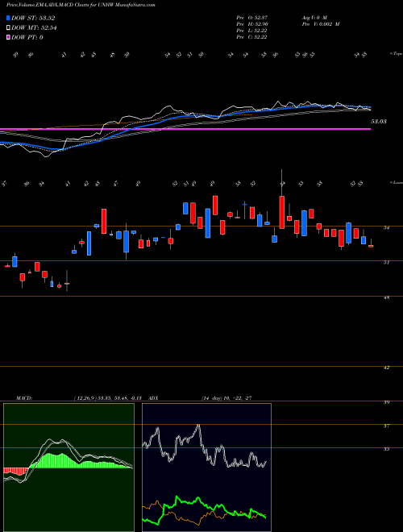Click the '<Lows' label at right edge
The width and height of the screenshot is (403, 532).
click(x=396, y=182)
